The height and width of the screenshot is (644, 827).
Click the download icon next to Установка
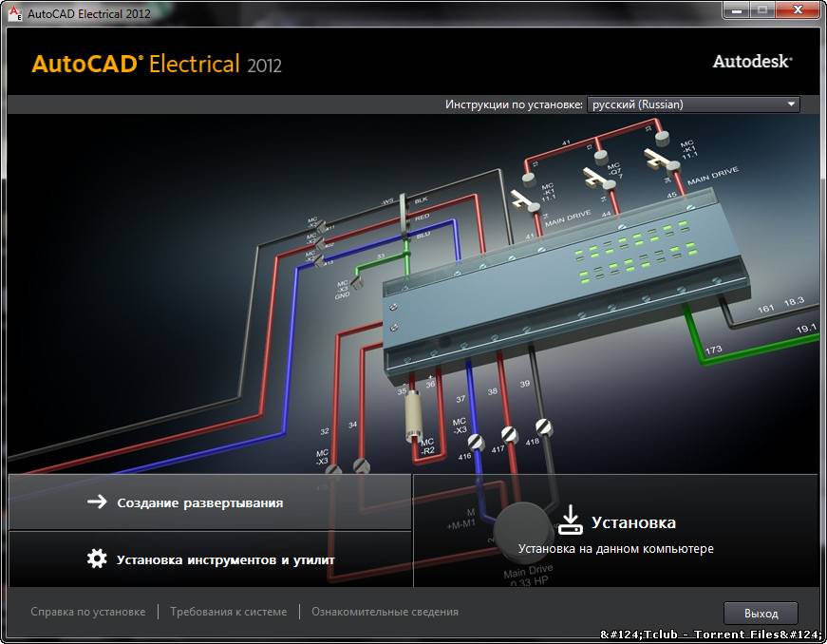pos(569,520)
